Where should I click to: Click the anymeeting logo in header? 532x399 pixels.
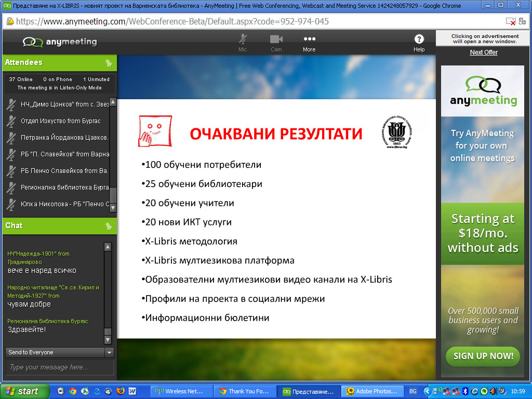[x=60, y=42]
